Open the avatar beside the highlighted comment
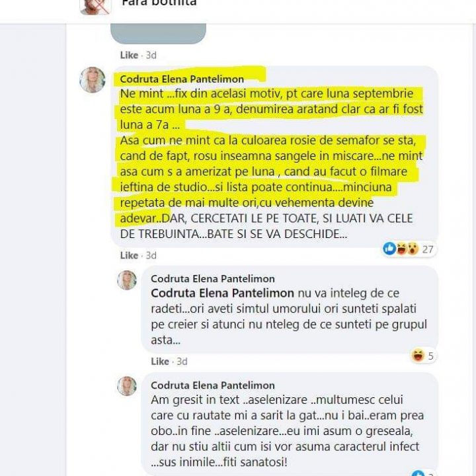 [x=93, y=79]
